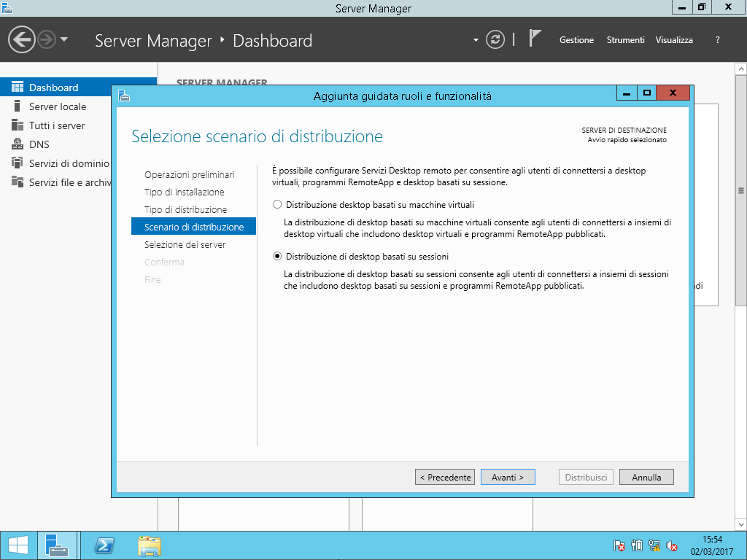
Task: Click the back navigation arrow icon
Action: (22, 39)
